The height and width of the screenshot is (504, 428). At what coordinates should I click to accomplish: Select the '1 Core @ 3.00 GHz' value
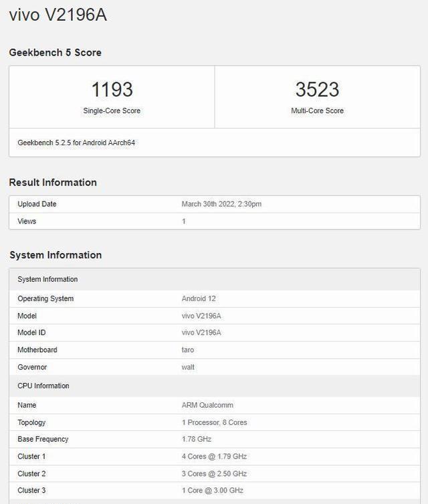pyautogui.click(x=213, y=491)
